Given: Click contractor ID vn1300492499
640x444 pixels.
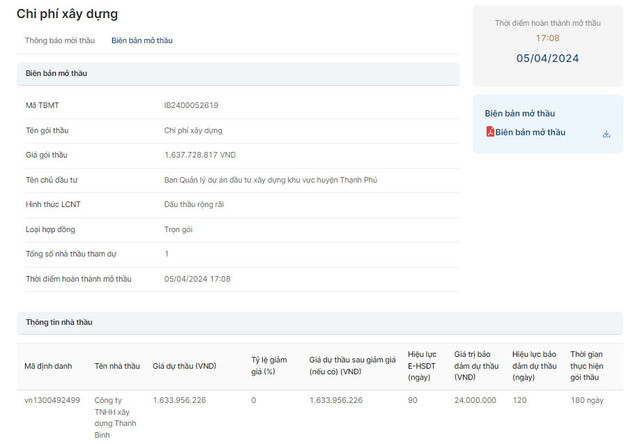Looking at the screenshot, I should coord(52,400).
